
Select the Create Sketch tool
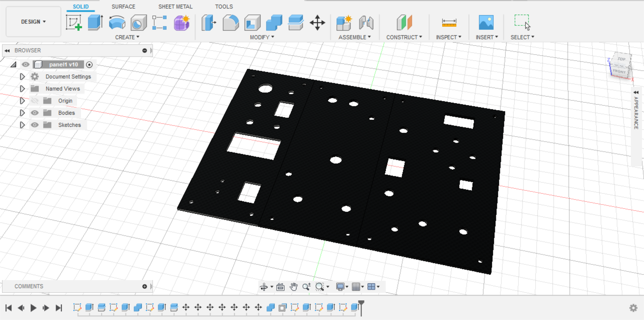point(74,23)
